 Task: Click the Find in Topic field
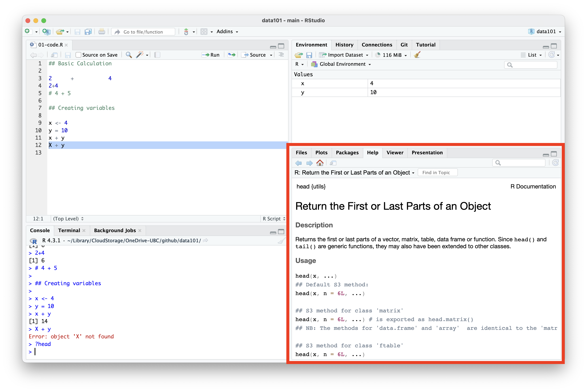437,173
